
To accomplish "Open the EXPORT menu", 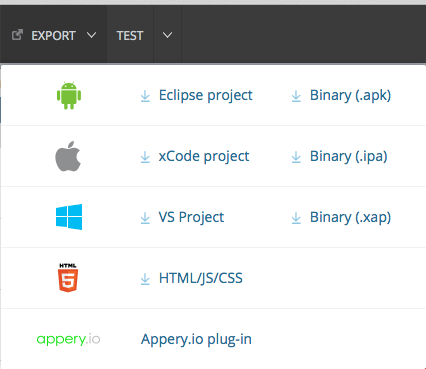I will point(54,35).
